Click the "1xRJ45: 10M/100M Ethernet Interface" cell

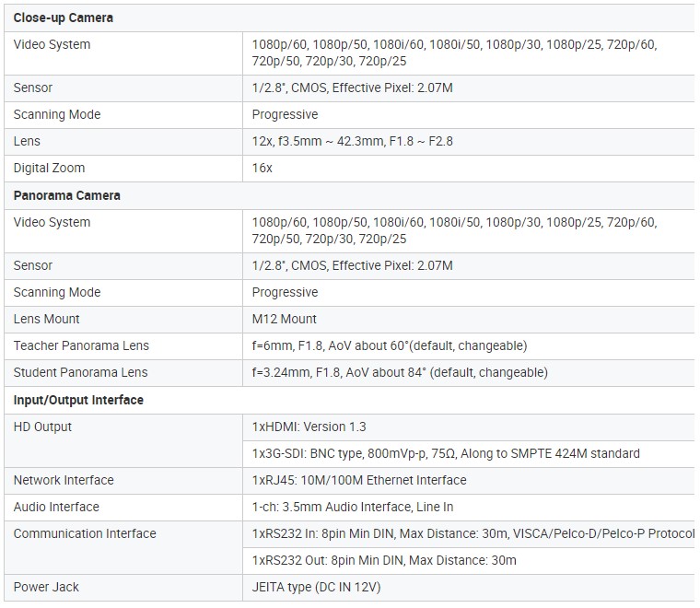coord(468,480)
